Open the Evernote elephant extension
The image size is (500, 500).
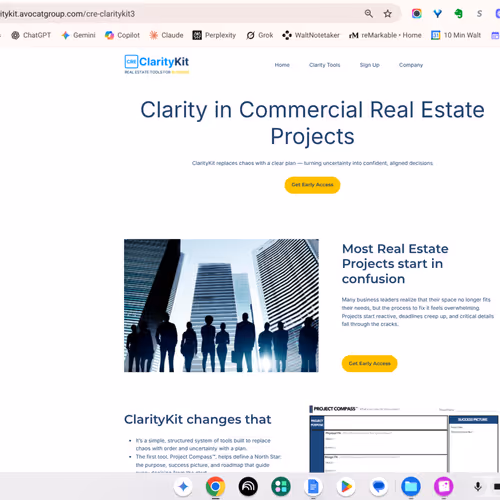coord(459,14)
